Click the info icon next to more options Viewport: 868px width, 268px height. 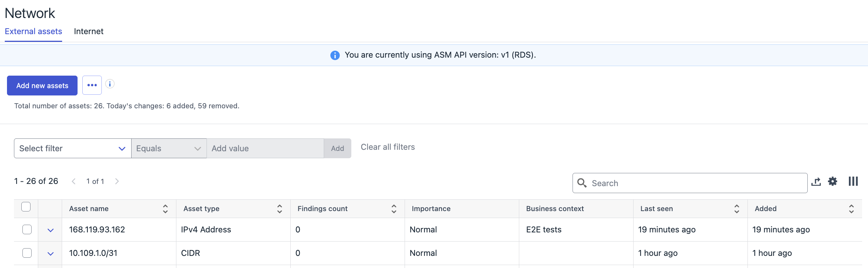tap(110, 84)
